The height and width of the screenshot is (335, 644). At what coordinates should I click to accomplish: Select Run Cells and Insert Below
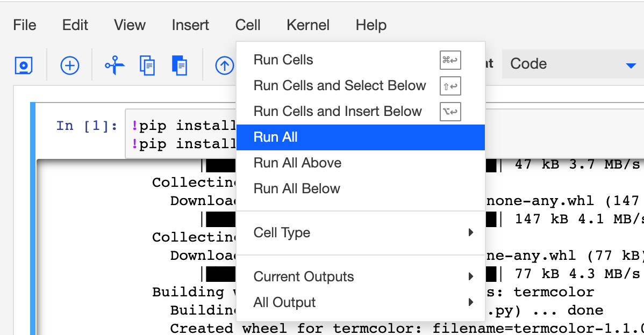tap(361, 112)
